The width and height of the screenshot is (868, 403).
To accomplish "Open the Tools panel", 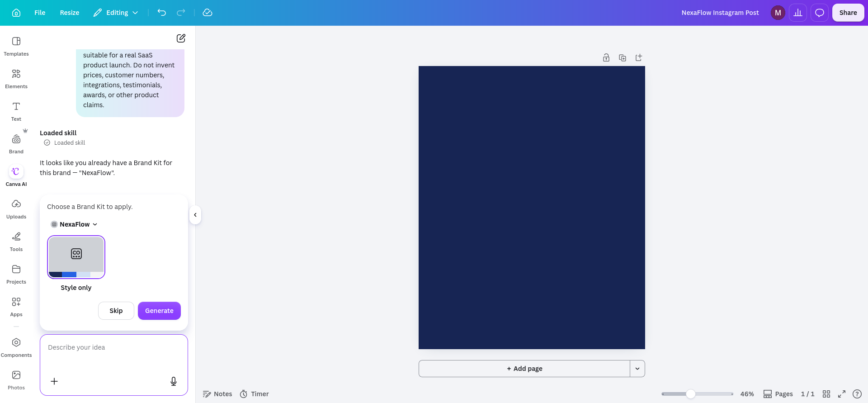I will click(16, 242).
